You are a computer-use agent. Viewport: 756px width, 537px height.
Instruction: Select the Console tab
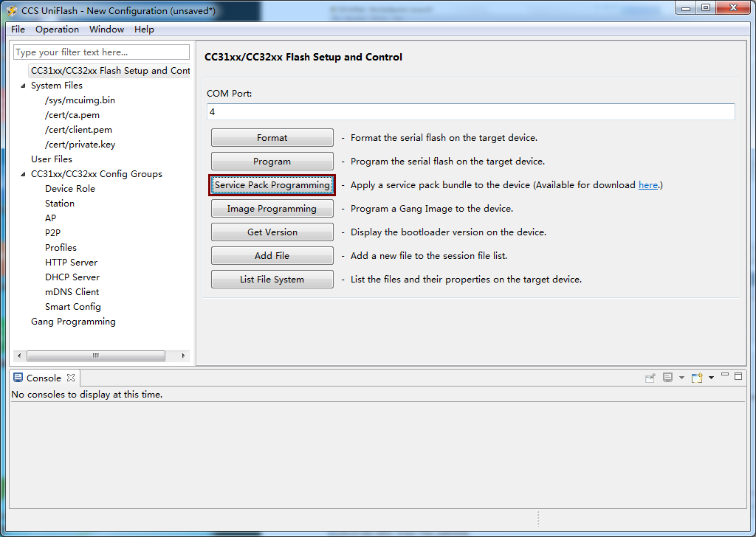pos(44,378)
